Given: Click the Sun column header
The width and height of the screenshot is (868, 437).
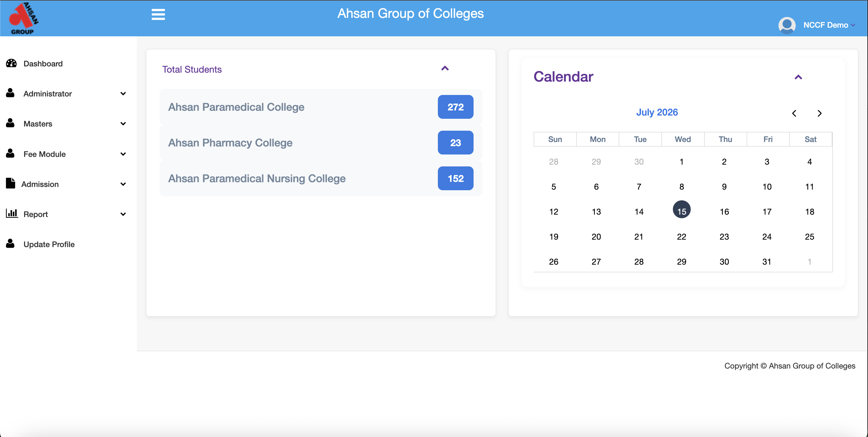Looking at the screenshot, I should [x=555, y=139].
